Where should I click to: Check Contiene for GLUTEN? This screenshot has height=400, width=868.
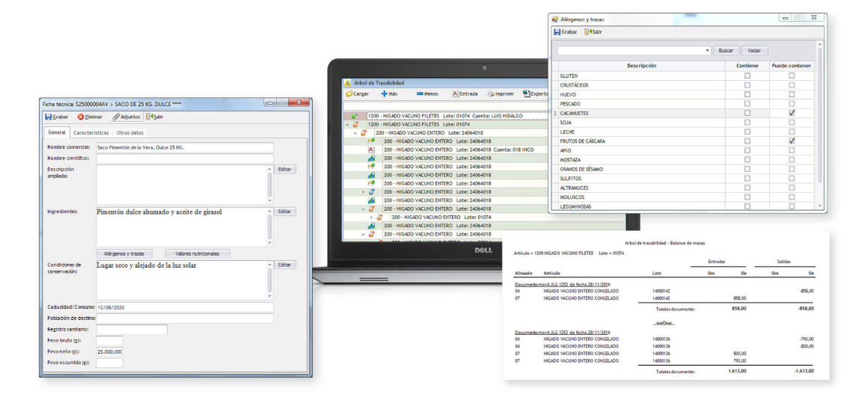(x=748, y=76)
